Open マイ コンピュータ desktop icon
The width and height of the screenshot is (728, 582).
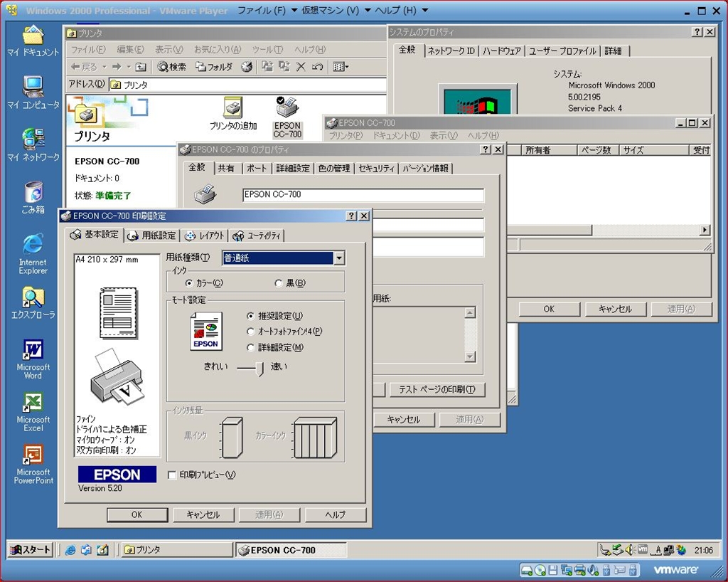pos(33,88)
